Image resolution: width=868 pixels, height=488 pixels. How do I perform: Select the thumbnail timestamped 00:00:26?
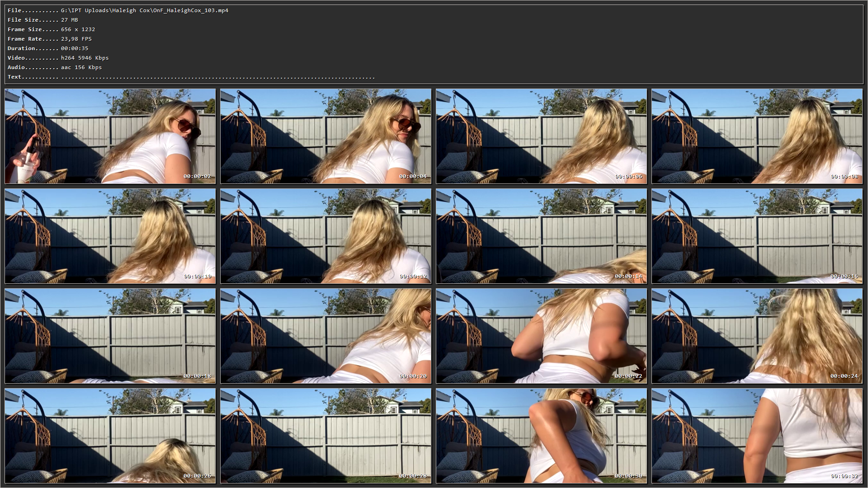tap(110, 436)
